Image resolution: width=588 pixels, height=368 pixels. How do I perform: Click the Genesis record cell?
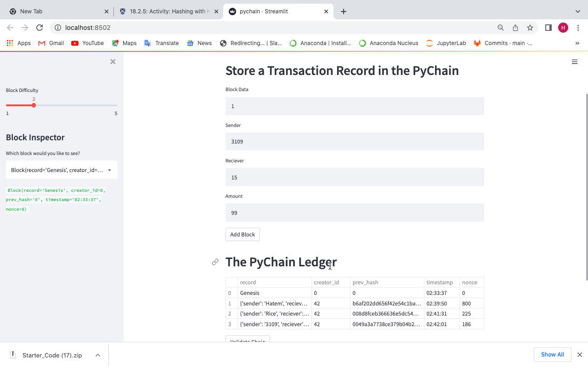click(x=274, y=293)
